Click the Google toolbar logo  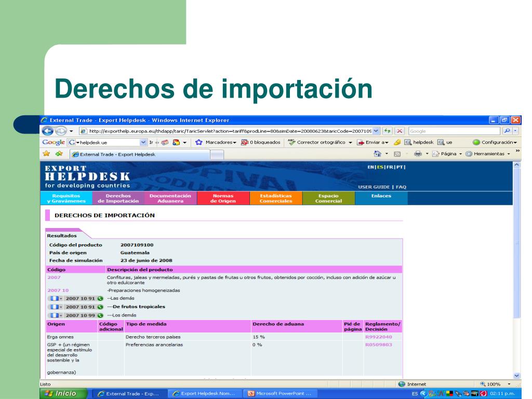54,142
